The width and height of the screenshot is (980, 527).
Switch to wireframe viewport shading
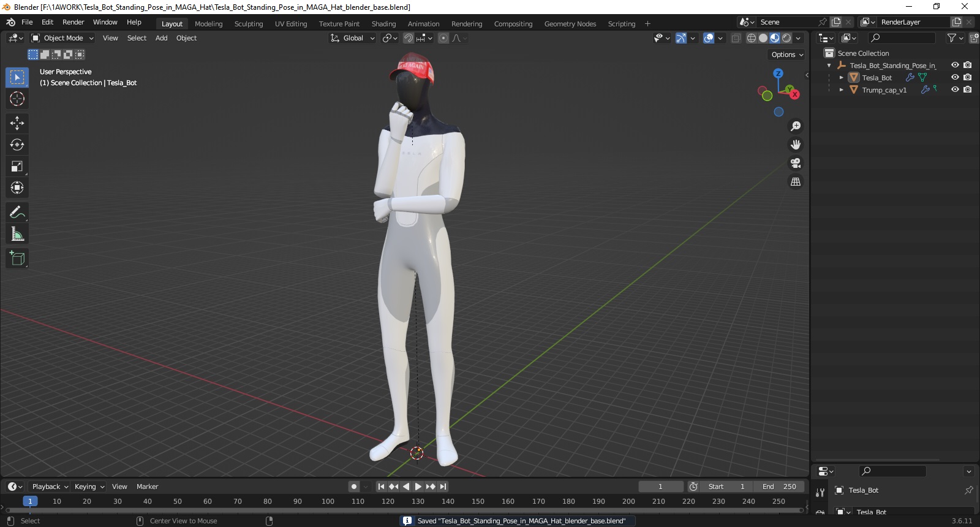pyautogui.click(x=751, y=38)
